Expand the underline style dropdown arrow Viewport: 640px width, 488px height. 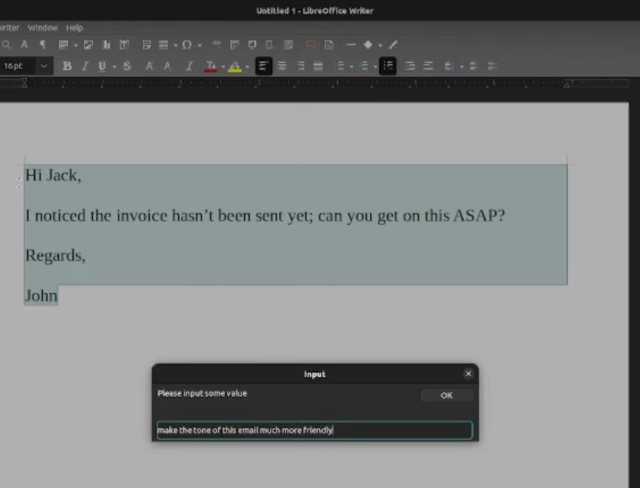(112, 67)
